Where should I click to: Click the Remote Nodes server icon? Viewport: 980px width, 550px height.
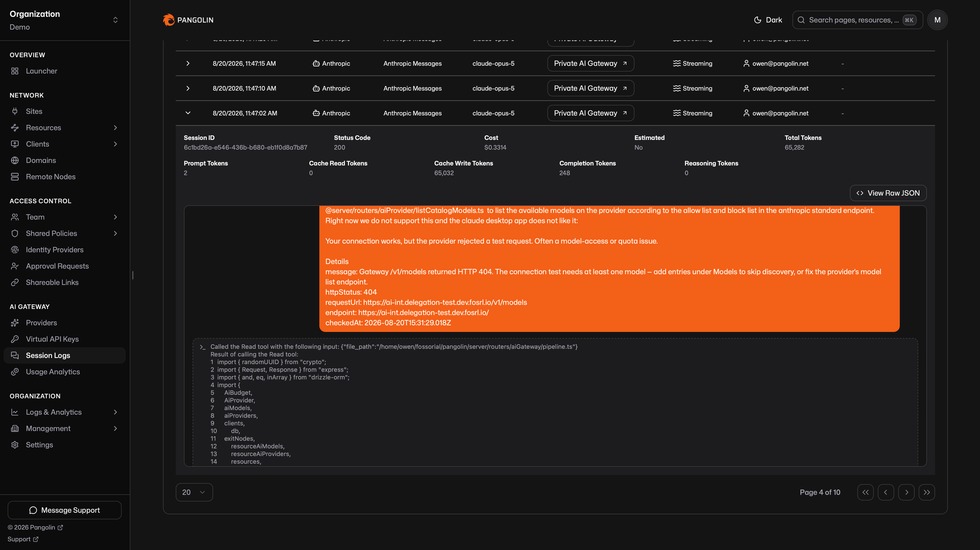[15, 177]
